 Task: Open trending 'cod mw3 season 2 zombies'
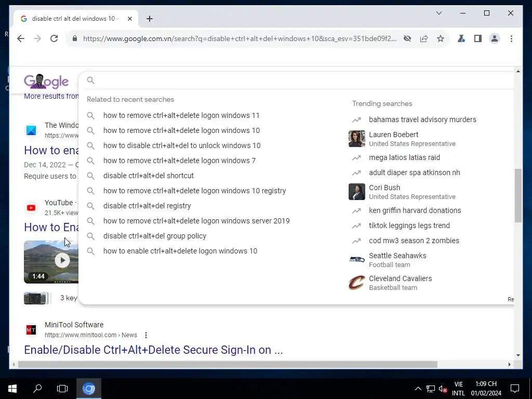pyautogui.click(x=414, y=241)
